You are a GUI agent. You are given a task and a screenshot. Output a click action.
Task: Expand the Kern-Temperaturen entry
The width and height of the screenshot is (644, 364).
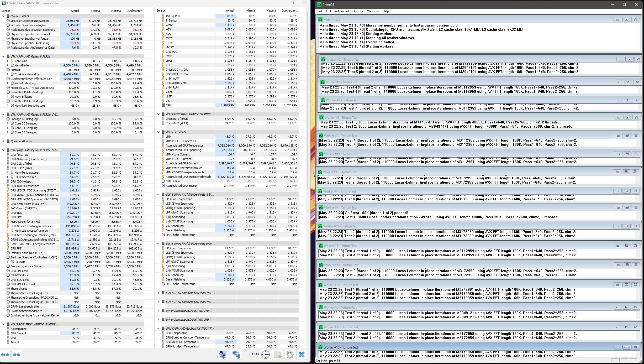[x=8, y=173]
